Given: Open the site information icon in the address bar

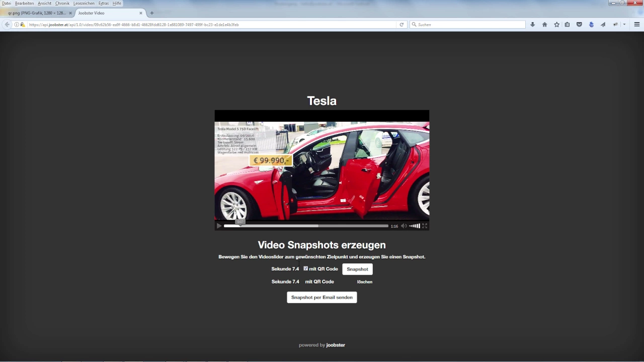Looking at the screenshot, I should click(x=17, y=25).
